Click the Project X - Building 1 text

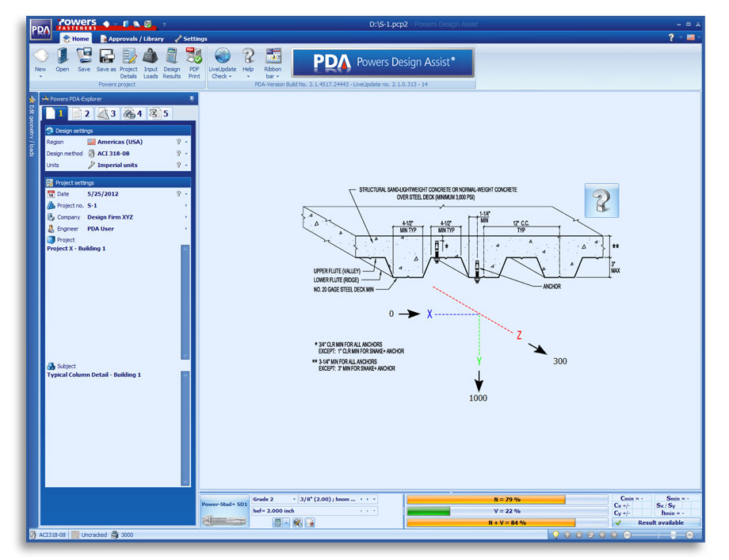tap(76, 249)
